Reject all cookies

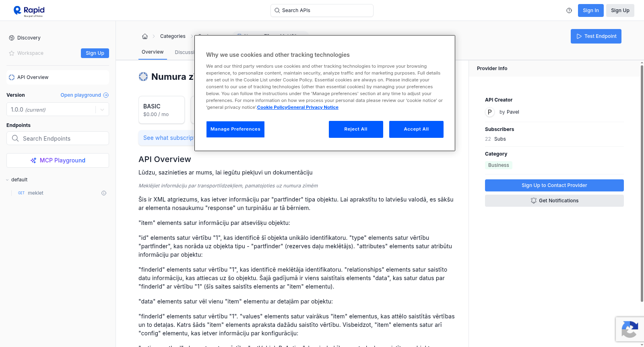coord(356,129)
